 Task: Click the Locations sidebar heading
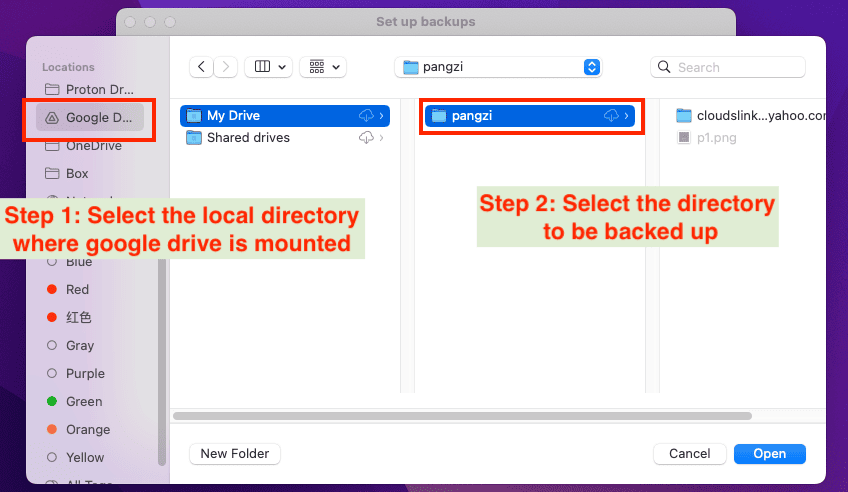[x=68, y=67]
